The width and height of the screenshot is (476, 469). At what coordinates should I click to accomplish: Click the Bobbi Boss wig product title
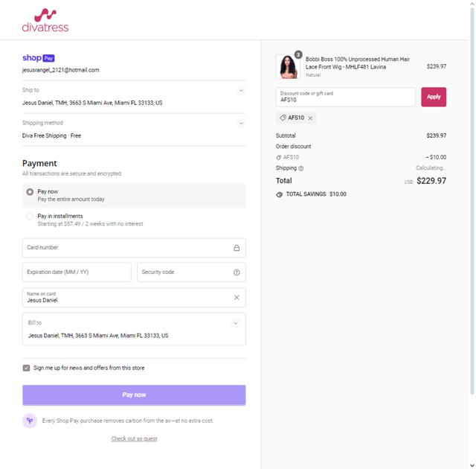[358, 63]
